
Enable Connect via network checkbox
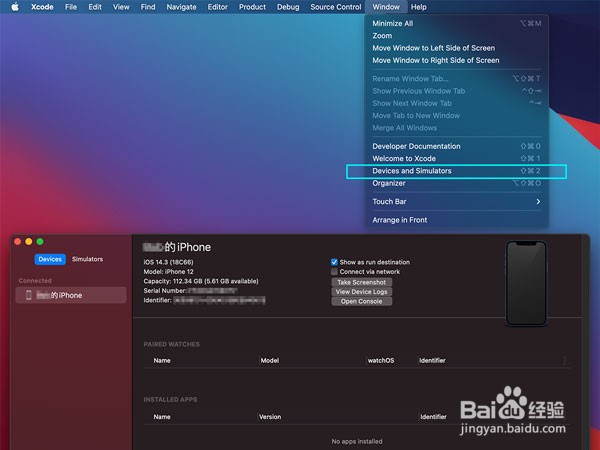(x=334, y=272)
